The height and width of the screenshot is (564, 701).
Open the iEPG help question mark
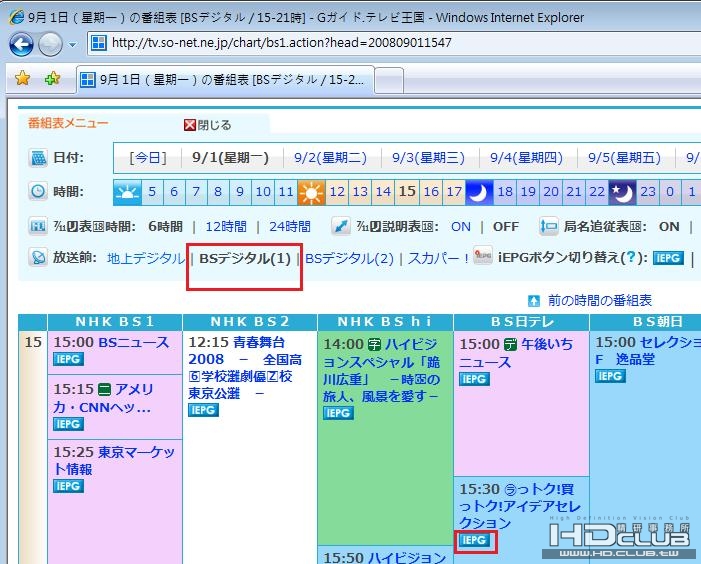[x=631, y=257]
